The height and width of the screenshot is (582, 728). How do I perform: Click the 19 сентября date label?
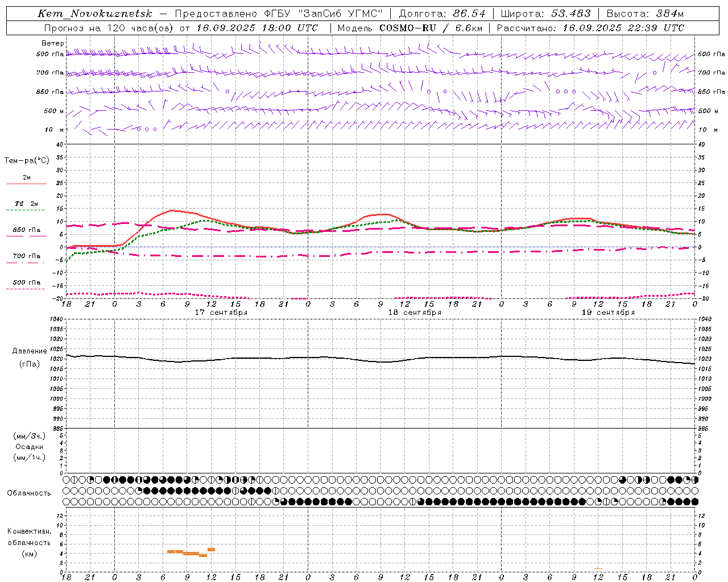[608, 313]
